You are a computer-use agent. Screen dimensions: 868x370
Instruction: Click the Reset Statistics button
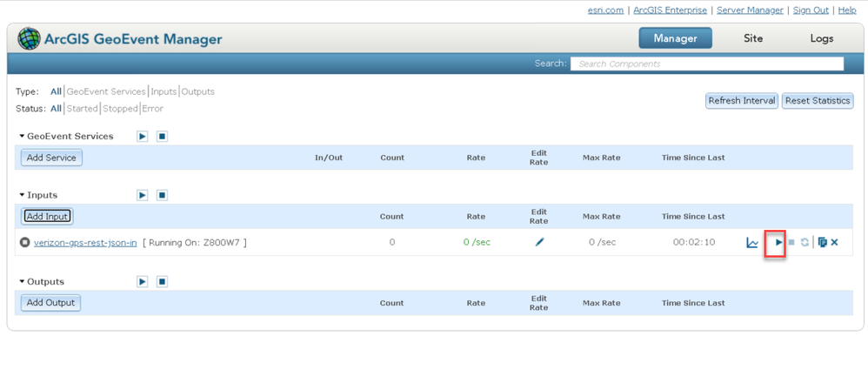tap(818, 101)
